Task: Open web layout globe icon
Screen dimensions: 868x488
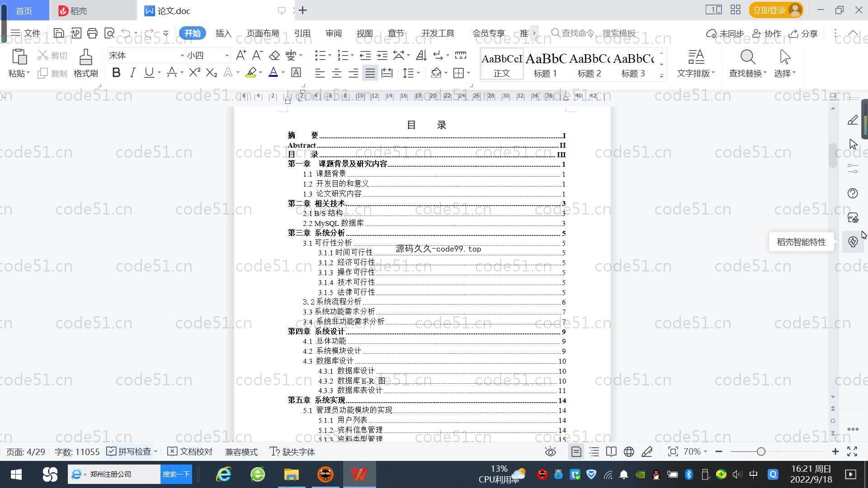Action: pos(629,451)
